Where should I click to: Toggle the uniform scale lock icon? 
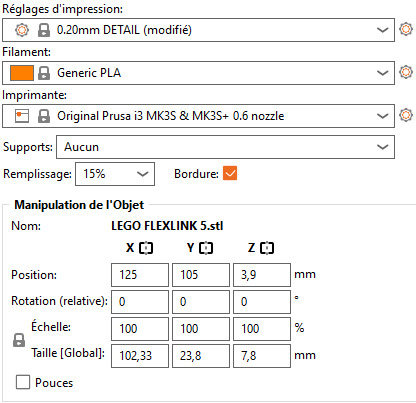pos(19,340)
